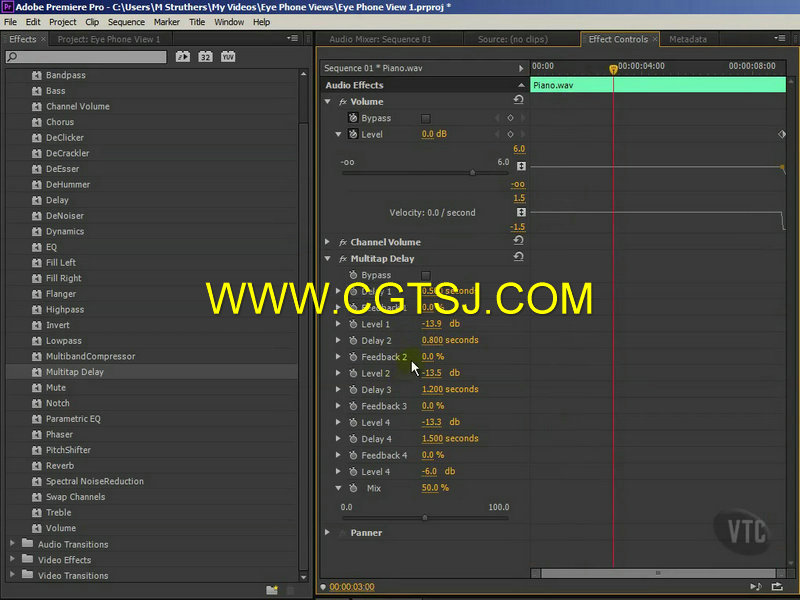
Task: Open Effect Controls panel menu
Action: point(780,38)
